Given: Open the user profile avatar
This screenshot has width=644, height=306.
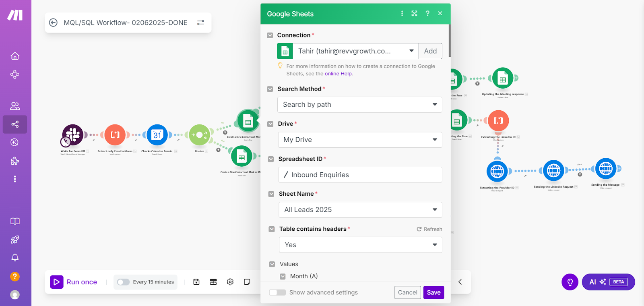Looking at the screenshot, I should pos(15,295).
